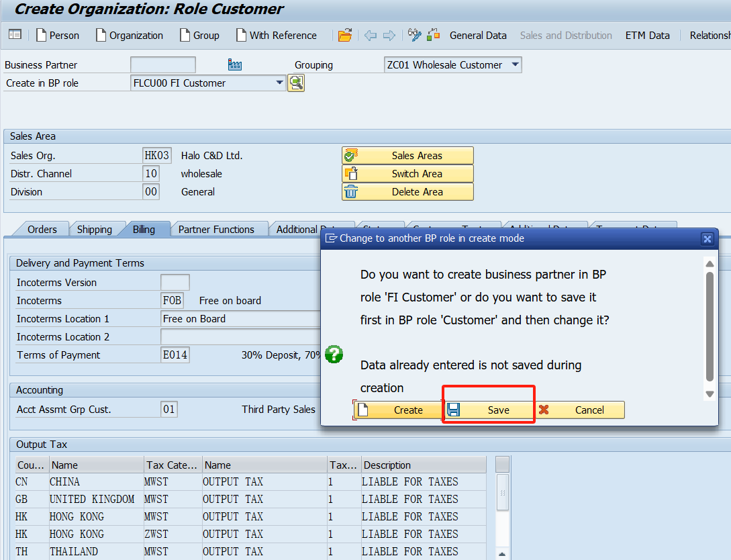Click the Open business partner folder icon
This screenshot has height=560, width=731.
point(345,35)
